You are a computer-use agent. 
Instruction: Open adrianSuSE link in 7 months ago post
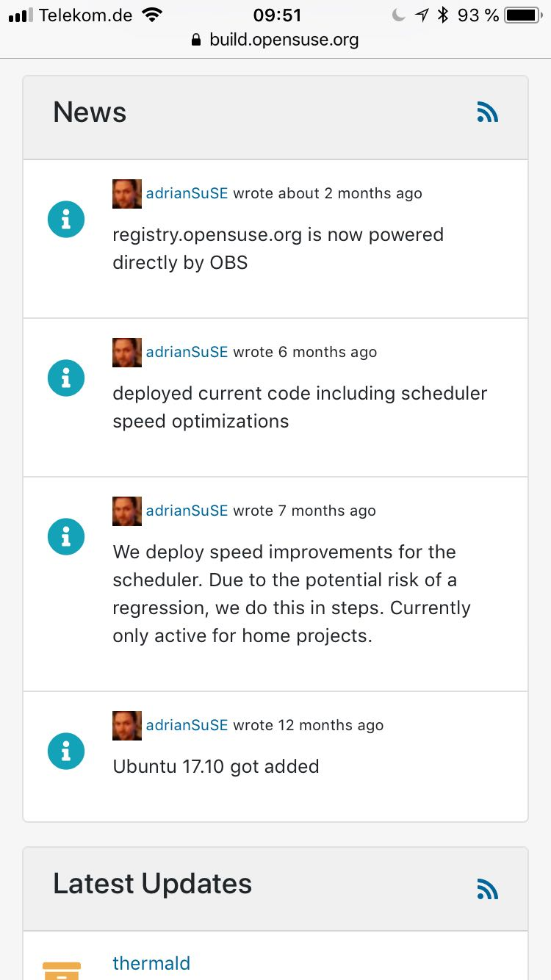[187, 511]
